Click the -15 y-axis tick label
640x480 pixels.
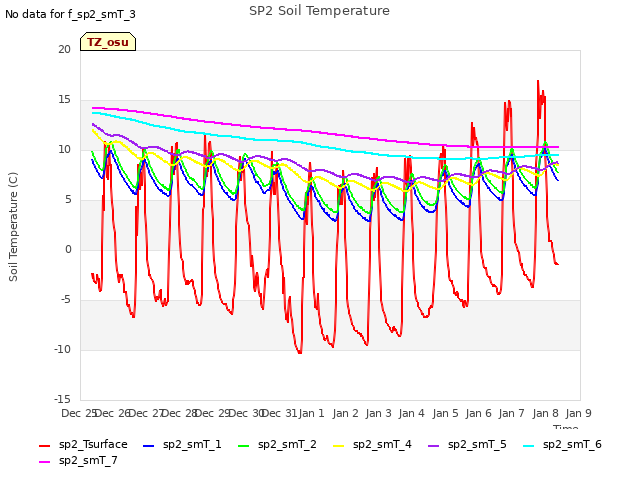point(62,399)
